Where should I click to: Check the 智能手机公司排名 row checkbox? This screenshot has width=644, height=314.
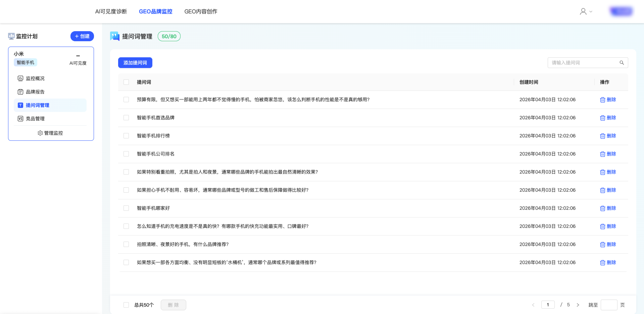126,154
